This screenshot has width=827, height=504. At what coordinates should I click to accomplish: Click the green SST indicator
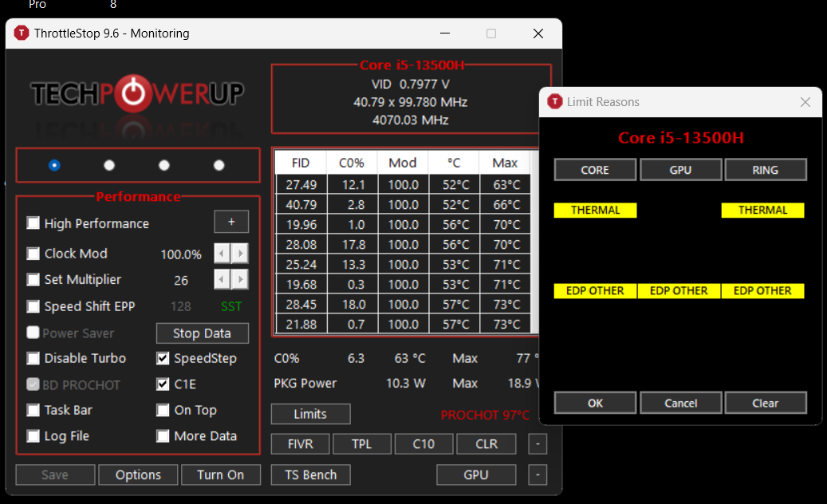click(x=231, y=306)
